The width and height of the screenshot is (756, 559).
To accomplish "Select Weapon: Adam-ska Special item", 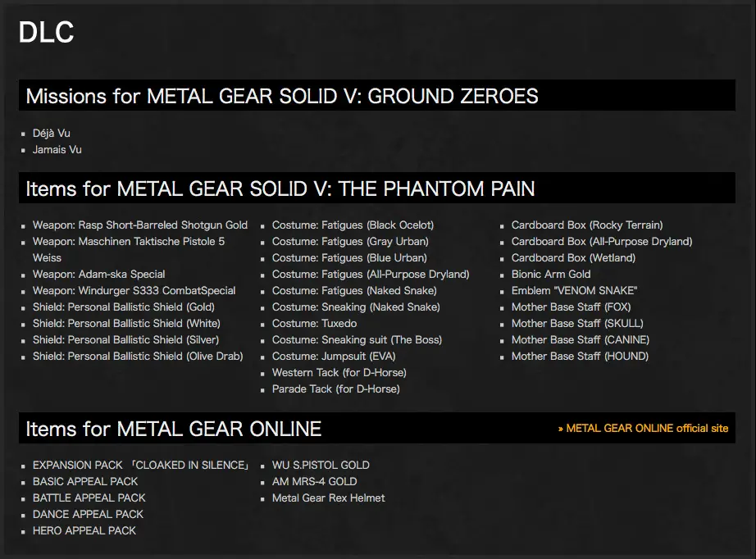I will click(98, 274).
